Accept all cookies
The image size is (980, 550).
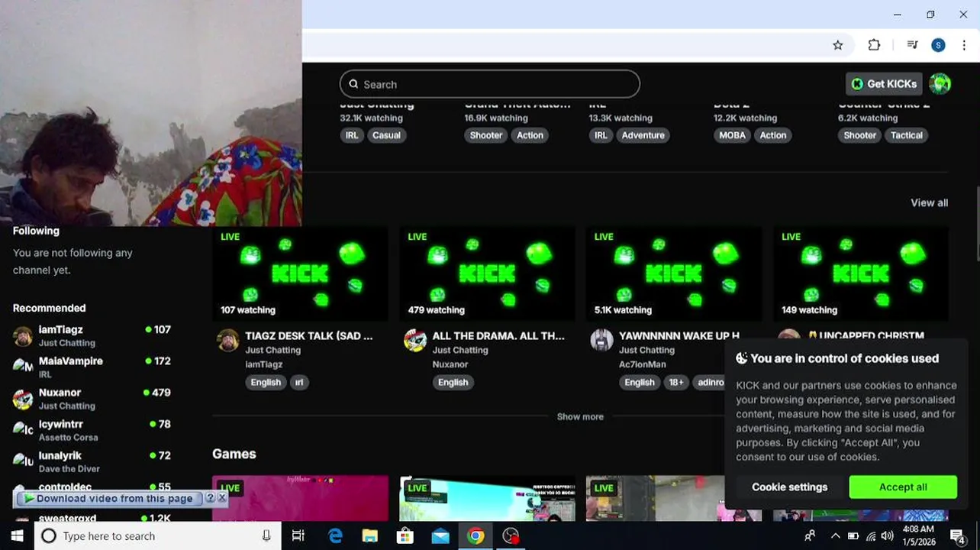tap(903, 487)
